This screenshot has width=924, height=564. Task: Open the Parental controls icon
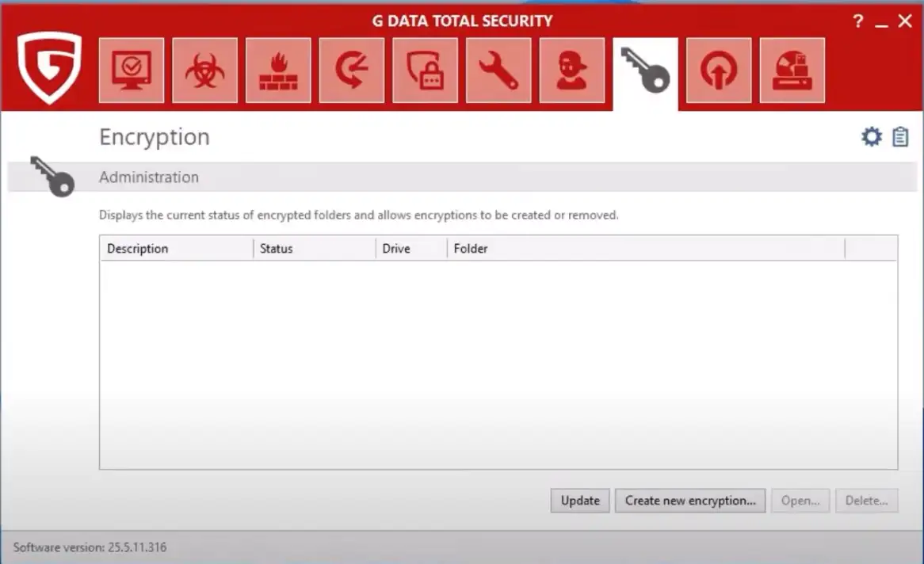571,70
